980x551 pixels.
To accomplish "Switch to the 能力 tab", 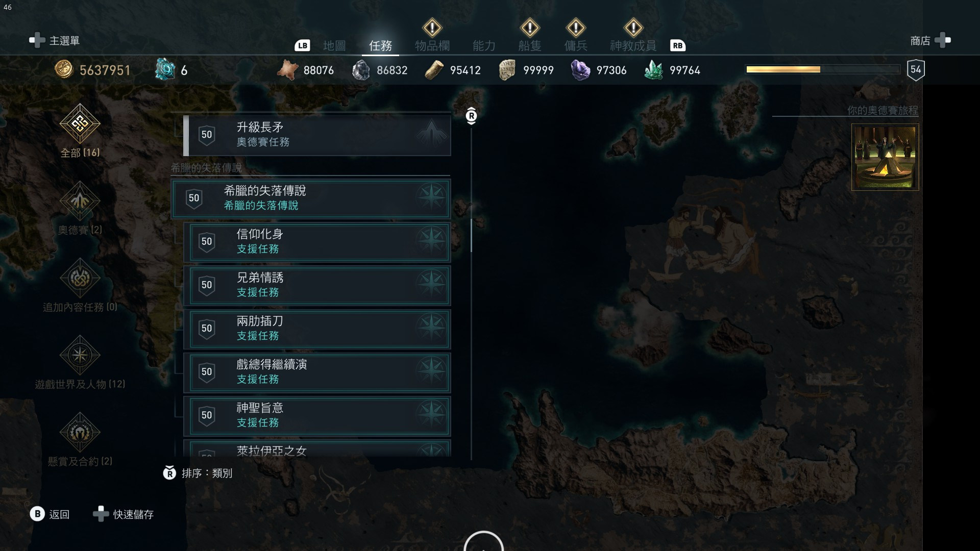I will point(484,46).
